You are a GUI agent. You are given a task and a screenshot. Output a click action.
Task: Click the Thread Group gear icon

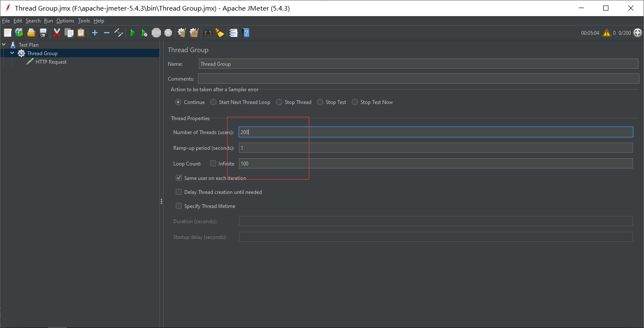point(21,53)
